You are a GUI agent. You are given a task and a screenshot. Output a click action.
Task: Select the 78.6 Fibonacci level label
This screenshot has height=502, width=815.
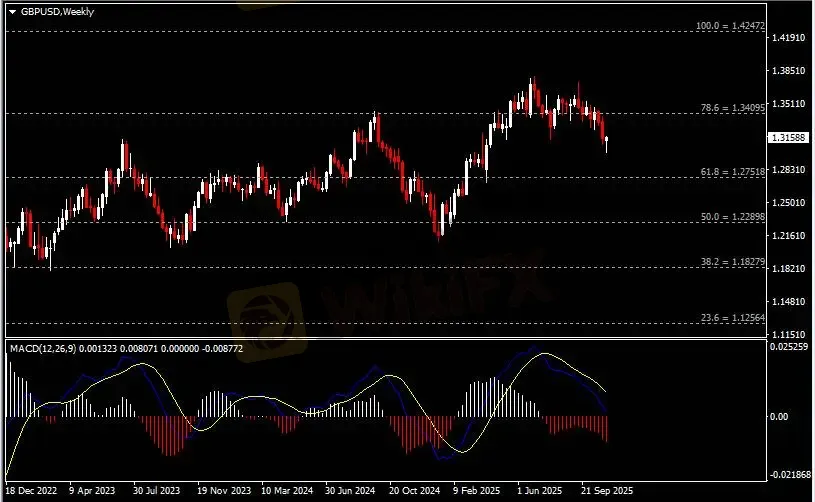(x=733, y=107)
